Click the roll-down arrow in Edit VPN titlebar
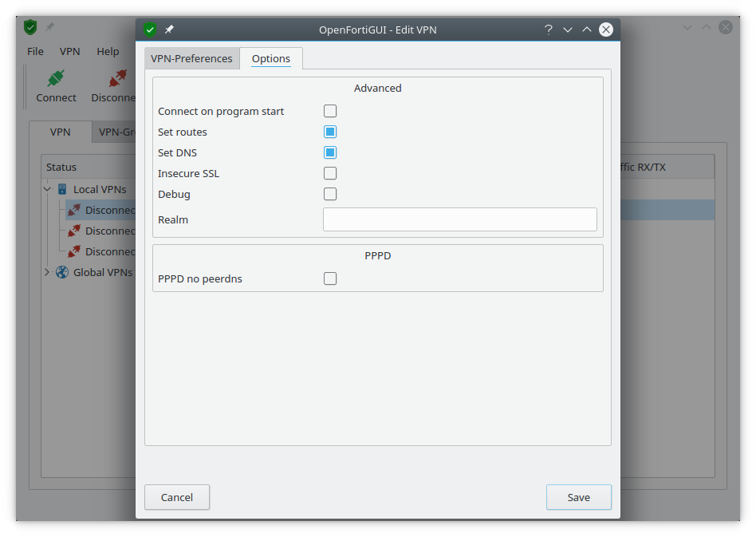This screenshot has height=537, width=756. [x=568, y=30]
